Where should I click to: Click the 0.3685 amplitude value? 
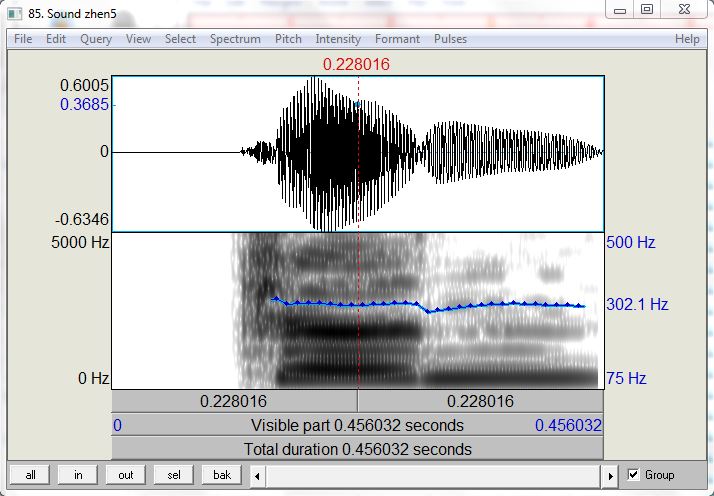85,105
